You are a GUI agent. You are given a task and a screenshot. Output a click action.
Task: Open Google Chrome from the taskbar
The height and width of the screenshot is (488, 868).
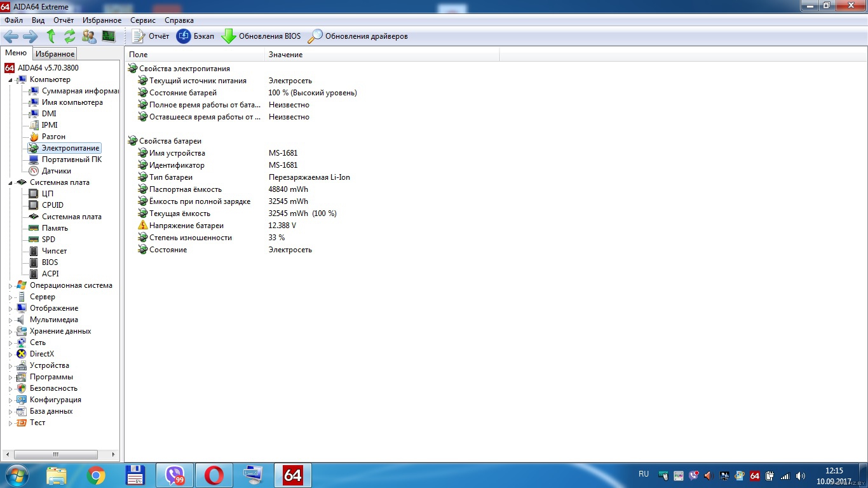click(x=97, y=475)
